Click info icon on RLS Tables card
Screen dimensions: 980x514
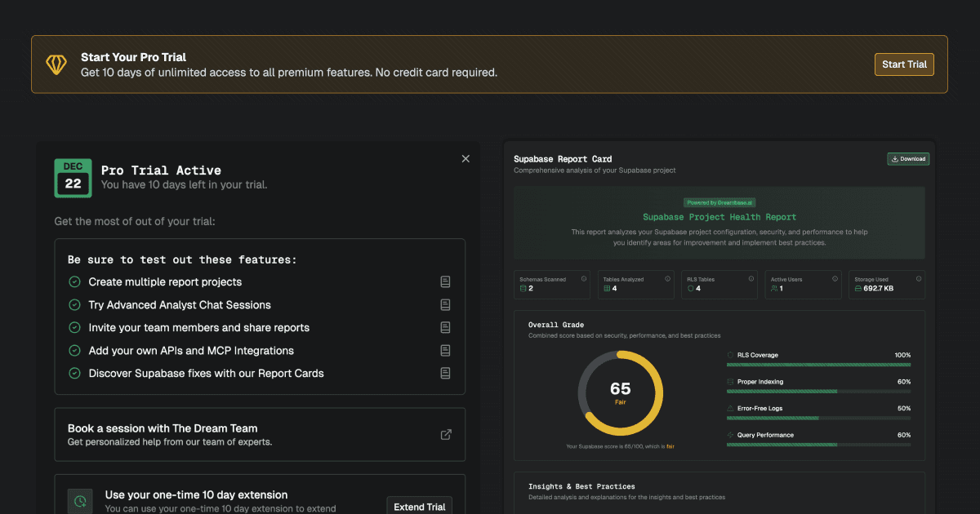(x=751, y=279)
